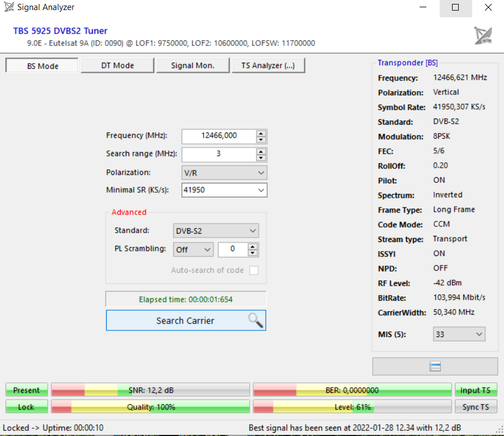This screenshot has height=436, width=504.
Task: Click the CarrierWidth value 50,340 MHz
Action: 454,312
